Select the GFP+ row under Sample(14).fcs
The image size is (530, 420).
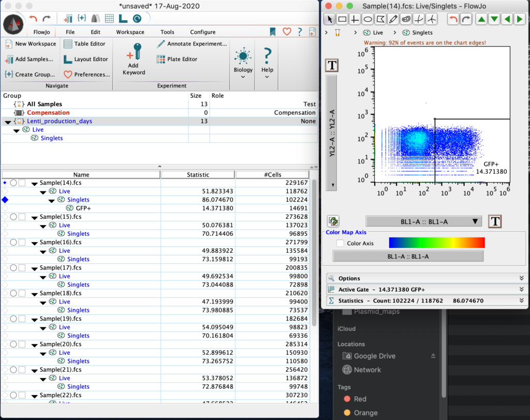point(155,208)
